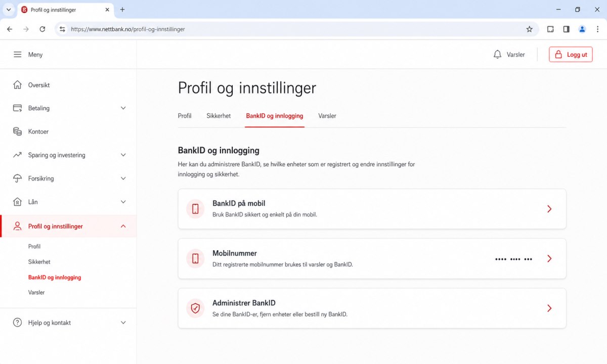Switch to the Profil tab
Screen dimensions: 607x364
tap(185, 116)
